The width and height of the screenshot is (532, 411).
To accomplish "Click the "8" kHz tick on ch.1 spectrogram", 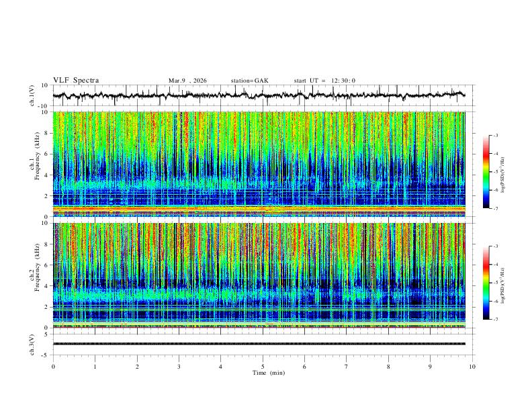I will (46, 133).
